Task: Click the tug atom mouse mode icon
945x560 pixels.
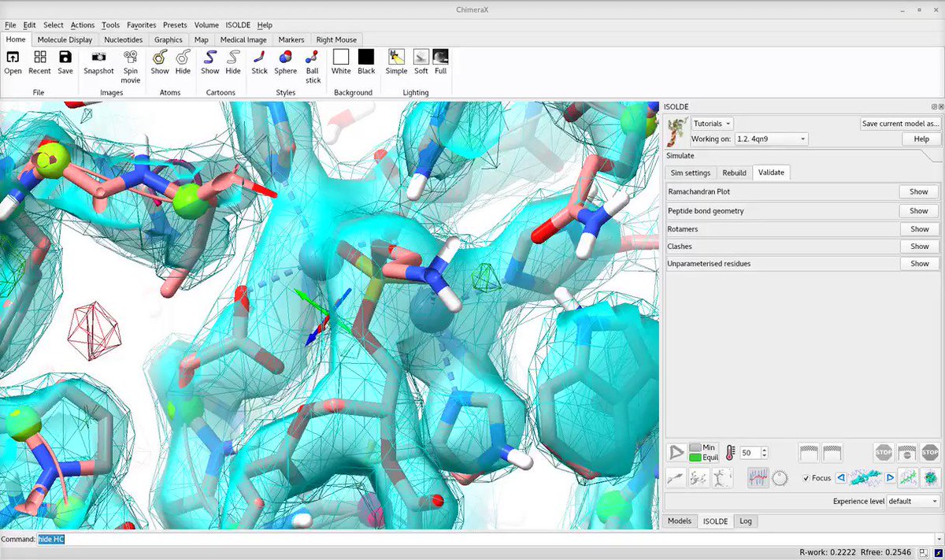Action: [x=676, y=478]
